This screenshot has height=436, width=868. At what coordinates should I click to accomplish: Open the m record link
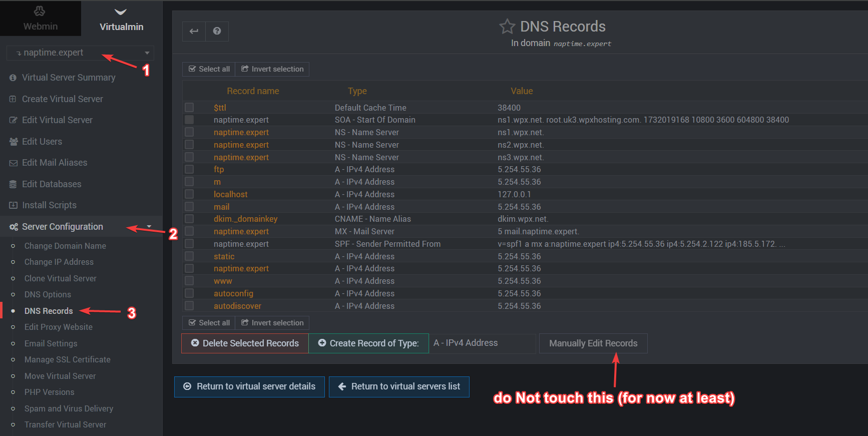[217, 182]
